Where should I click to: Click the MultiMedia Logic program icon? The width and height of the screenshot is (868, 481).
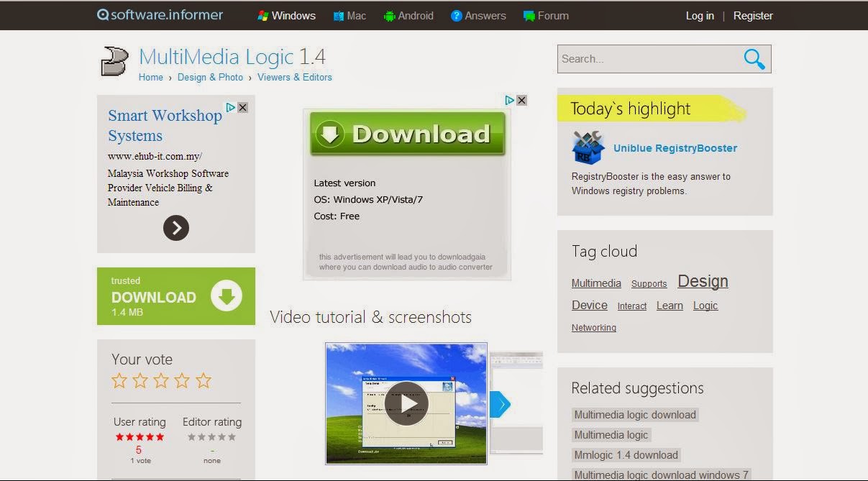[114, 62]
